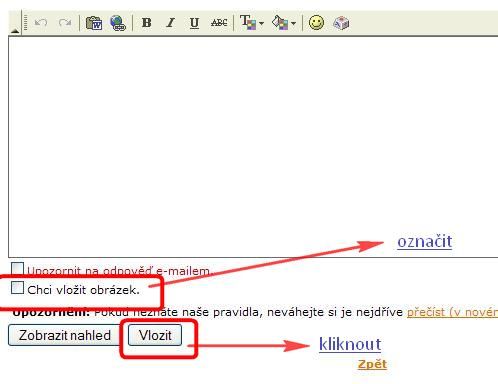Expand the text color dropdown arrow
The width and height of the screenshot is (498, 384).
(x=261, y=23)
